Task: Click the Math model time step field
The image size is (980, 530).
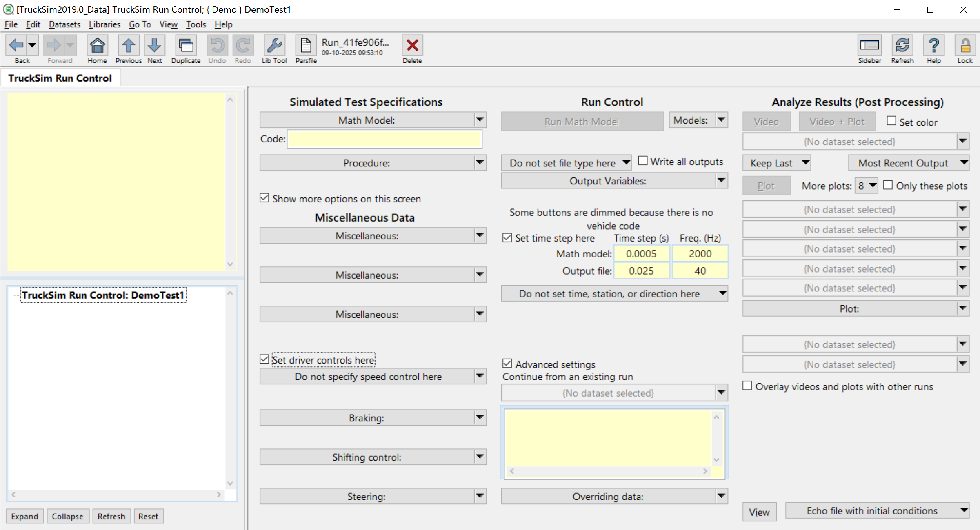Action: click(641, 253)
